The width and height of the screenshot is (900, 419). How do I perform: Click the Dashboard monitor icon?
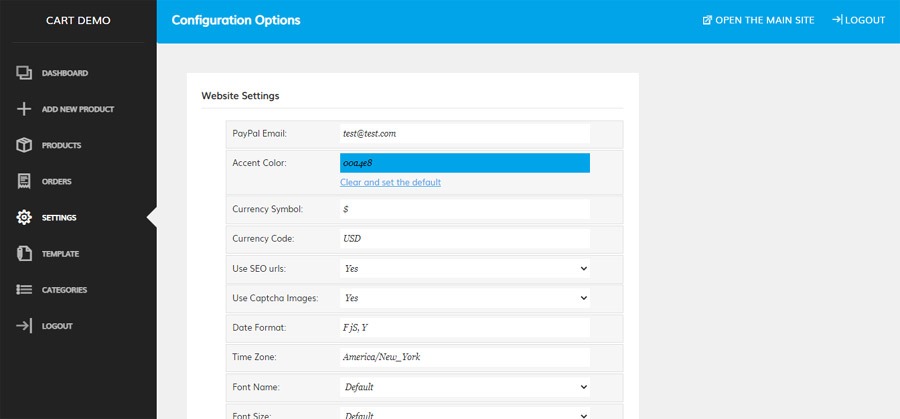tap(24, 73)
